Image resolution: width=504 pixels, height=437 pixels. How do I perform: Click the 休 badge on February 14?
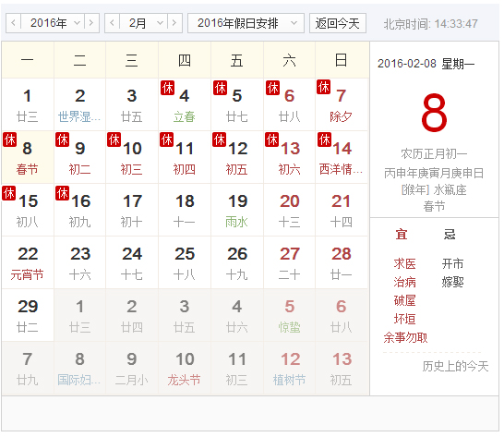[324, 140]
